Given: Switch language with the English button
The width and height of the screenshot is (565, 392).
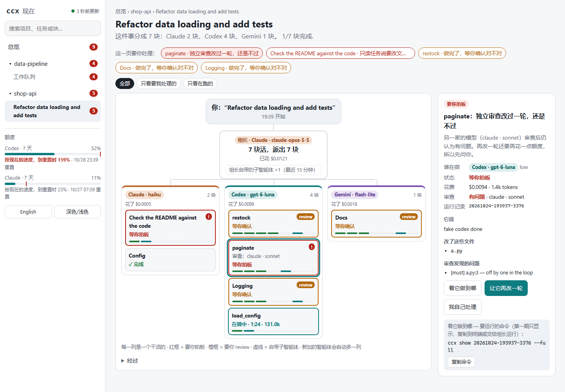Looking at the screenshot, I should click(x=28, y=212).
